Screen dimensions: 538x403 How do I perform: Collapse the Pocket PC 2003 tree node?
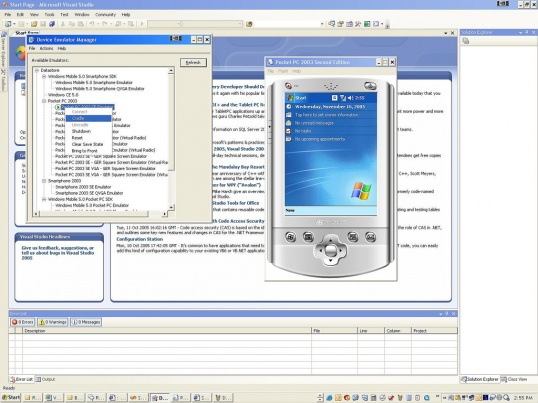click(x=44, y=101)
